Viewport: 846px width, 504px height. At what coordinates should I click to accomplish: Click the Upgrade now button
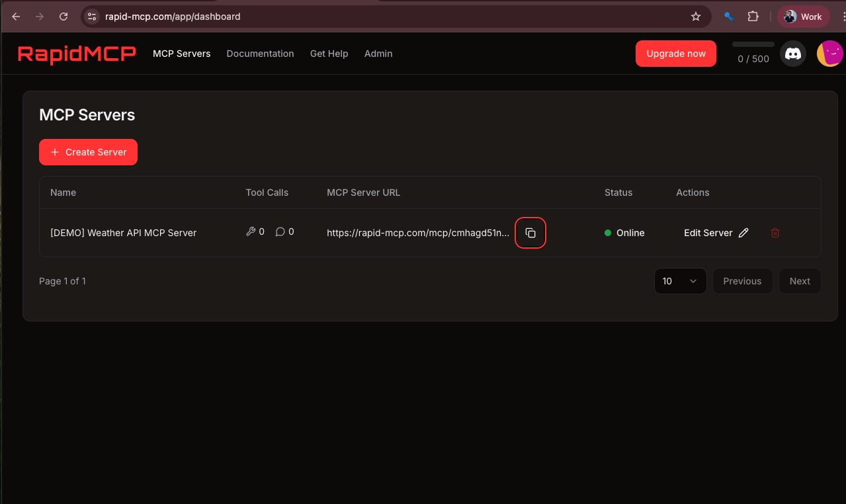coord(675,54)
